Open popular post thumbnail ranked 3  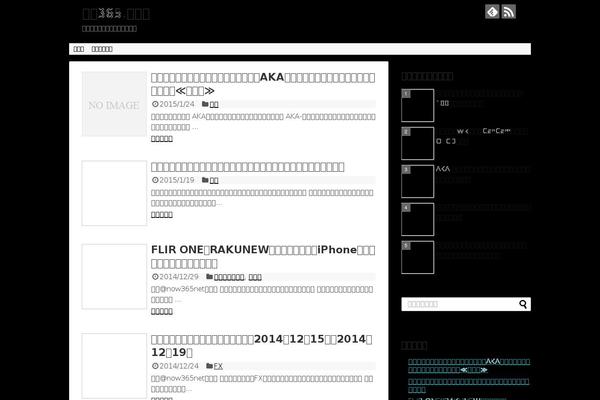(417, 181)
